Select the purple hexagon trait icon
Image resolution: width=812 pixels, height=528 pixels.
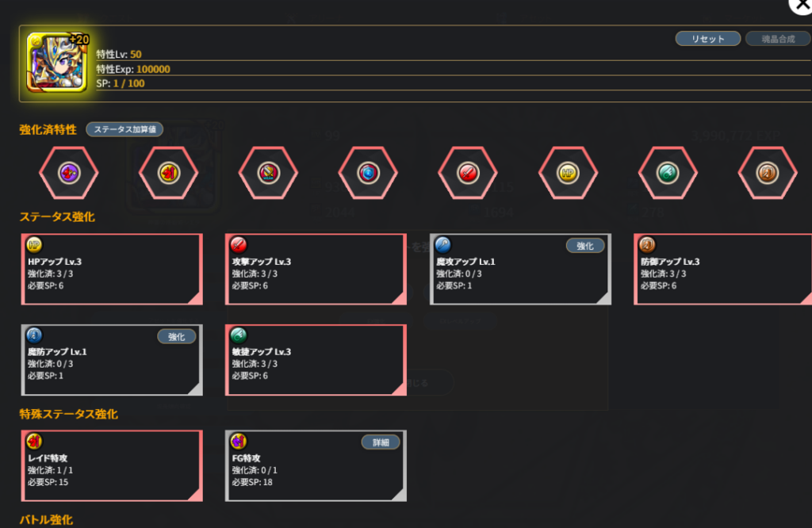point(69,173)
